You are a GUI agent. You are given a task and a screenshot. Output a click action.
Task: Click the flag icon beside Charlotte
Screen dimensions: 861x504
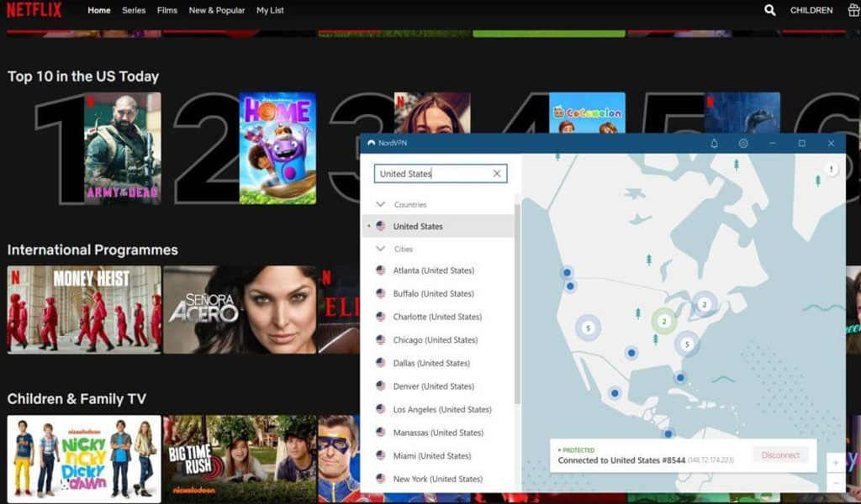coord(381,317)
